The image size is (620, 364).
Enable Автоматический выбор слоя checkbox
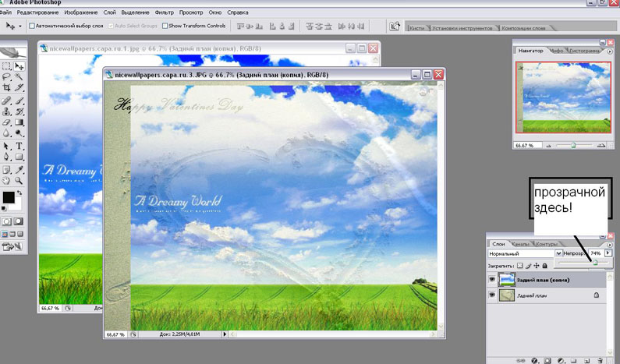point(32,26)
